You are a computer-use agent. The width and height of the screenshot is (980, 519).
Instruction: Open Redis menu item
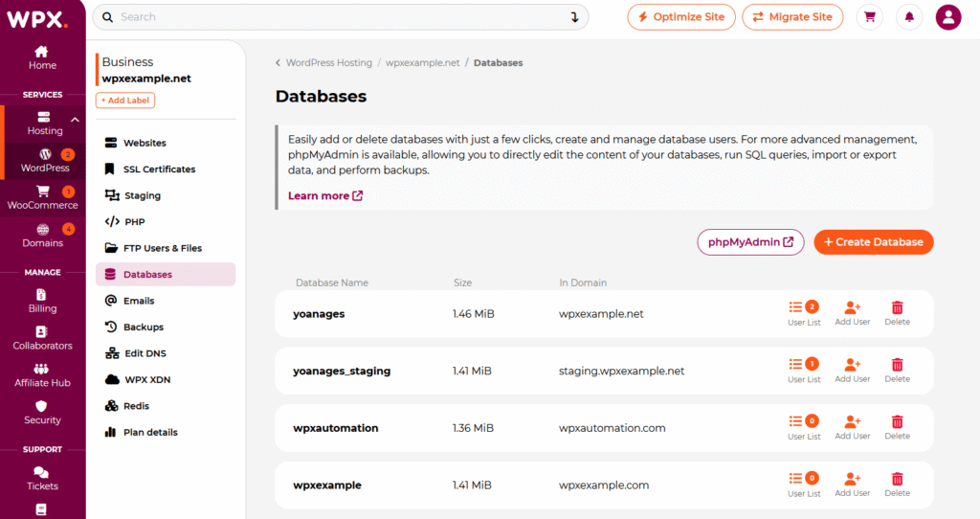click(166, 405)
